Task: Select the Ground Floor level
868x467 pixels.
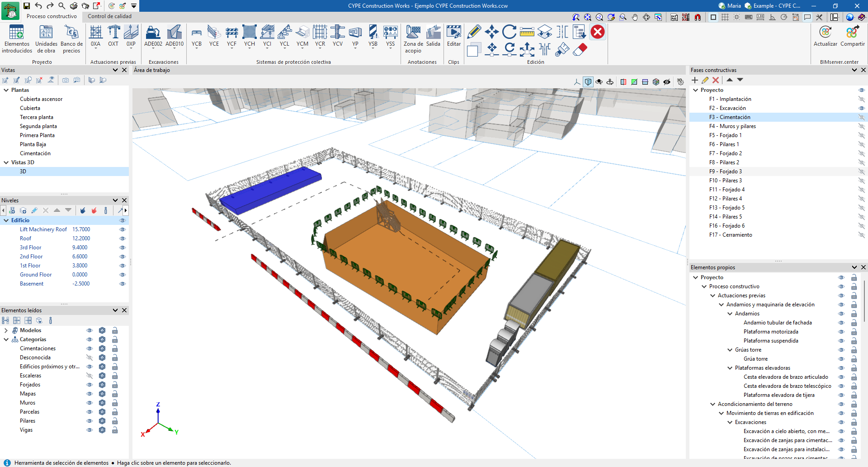Action: [x=36, y=275]
